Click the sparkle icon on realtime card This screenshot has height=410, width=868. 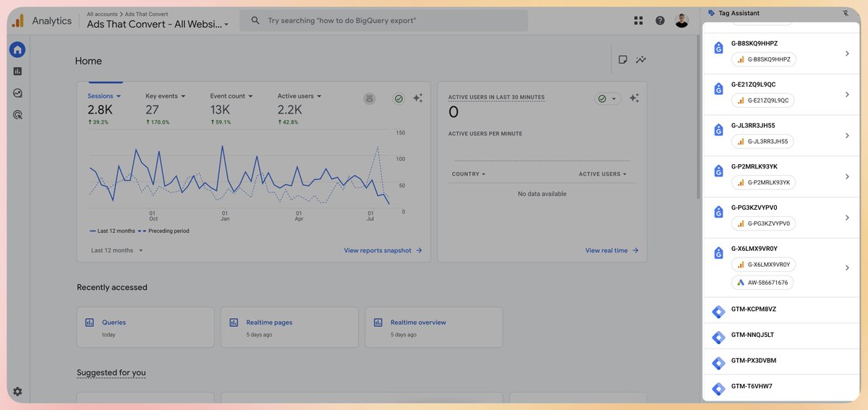(634, 98)
